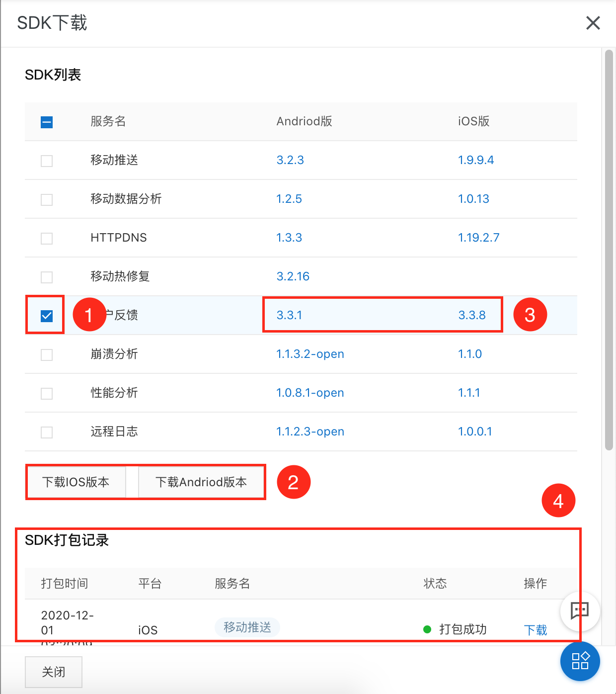Open 移动热修复 Android version 3.2.16
This screenshot has width=616, height=694.
point(293,276)
